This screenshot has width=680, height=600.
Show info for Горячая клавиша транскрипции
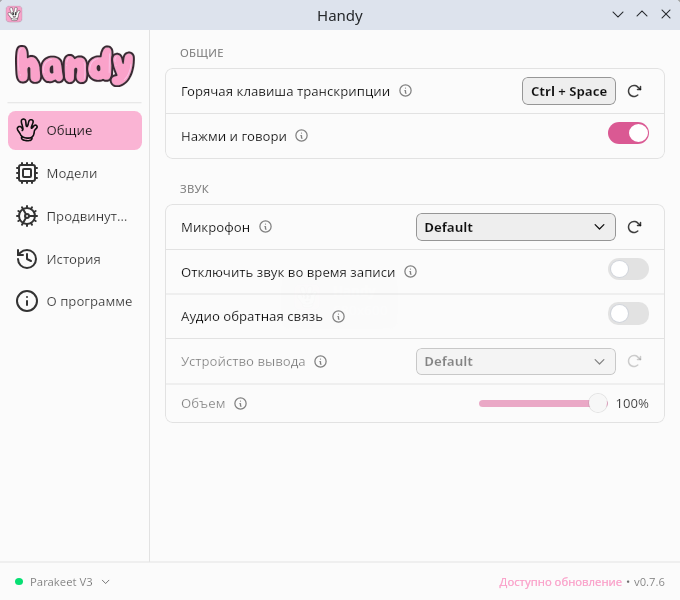[405, 91]
